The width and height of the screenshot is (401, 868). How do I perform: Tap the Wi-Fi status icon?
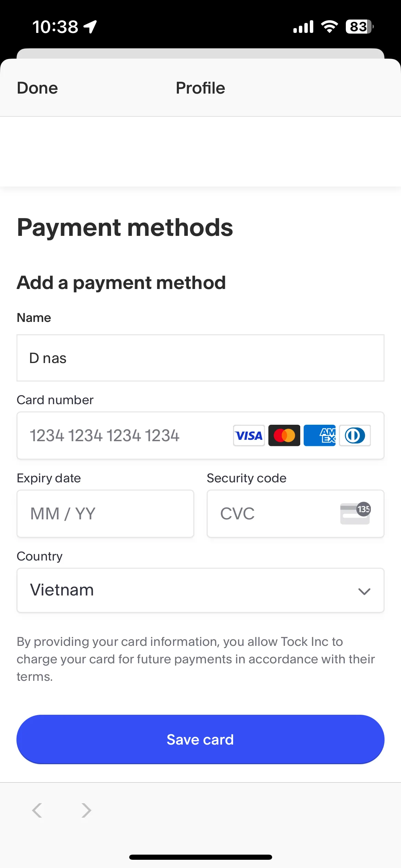(329, 27)
